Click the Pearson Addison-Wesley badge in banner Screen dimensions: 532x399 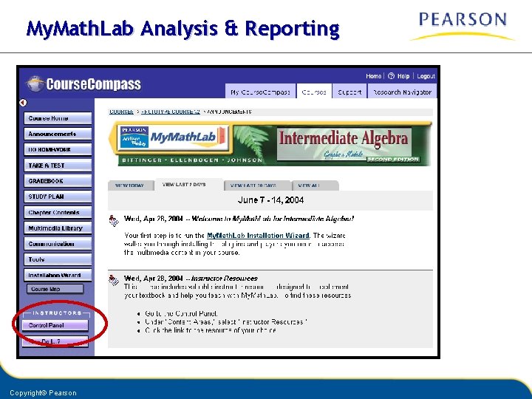pyautogui.click(x=134, y=137)
